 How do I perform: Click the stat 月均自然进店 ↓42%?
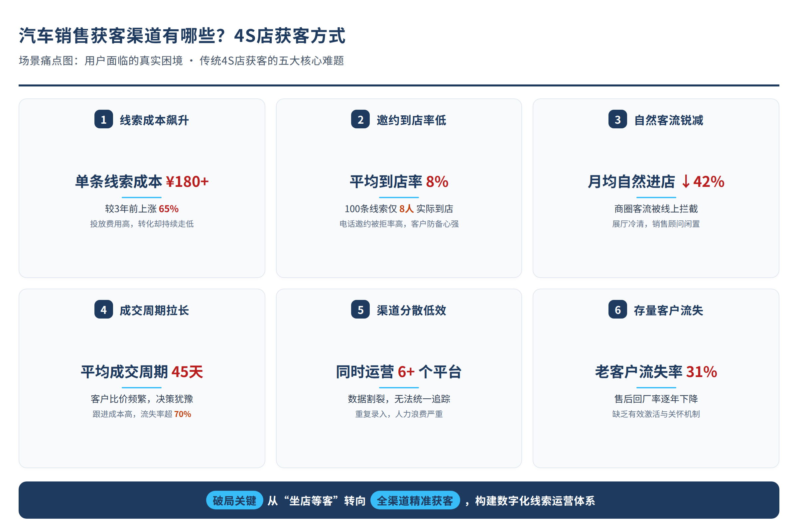tap(656, 182)
